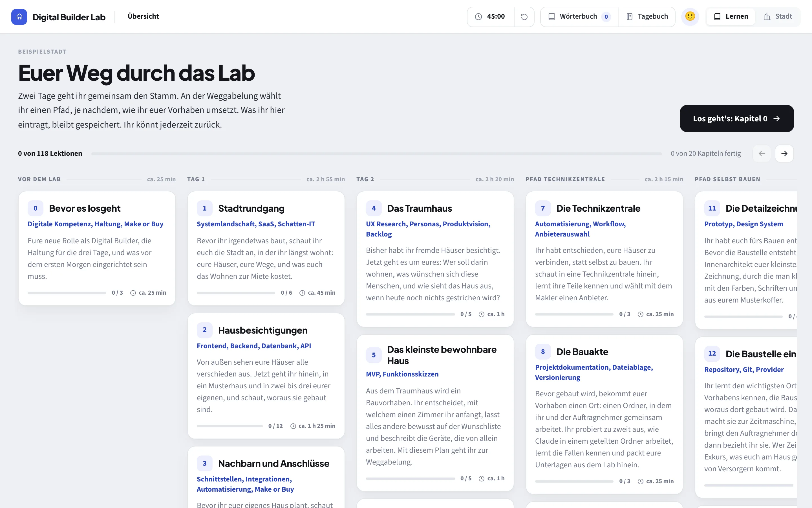812x508 pixels.
Task: Switch to the Lernen view
Action: pos(731,17)
